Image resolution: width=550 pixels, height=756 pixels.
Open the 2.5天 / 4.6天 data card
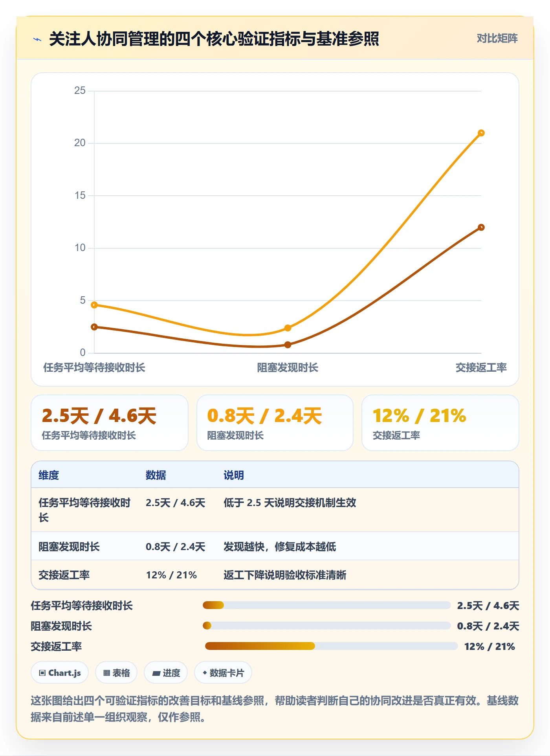tap(110, 423)
